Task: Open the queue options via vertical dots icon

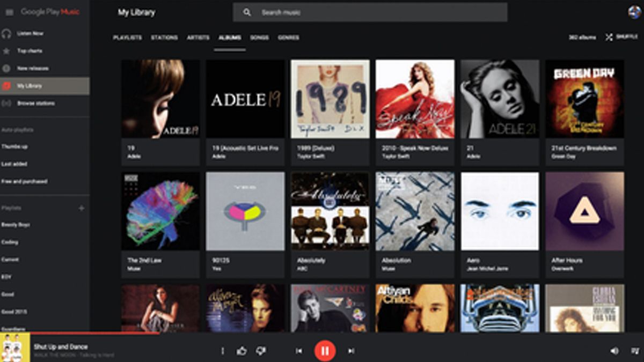Action: coord(222,349)
